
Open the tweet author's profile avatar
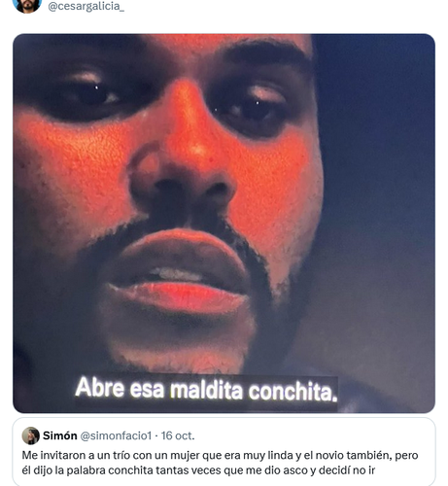[x=27, y=5]
